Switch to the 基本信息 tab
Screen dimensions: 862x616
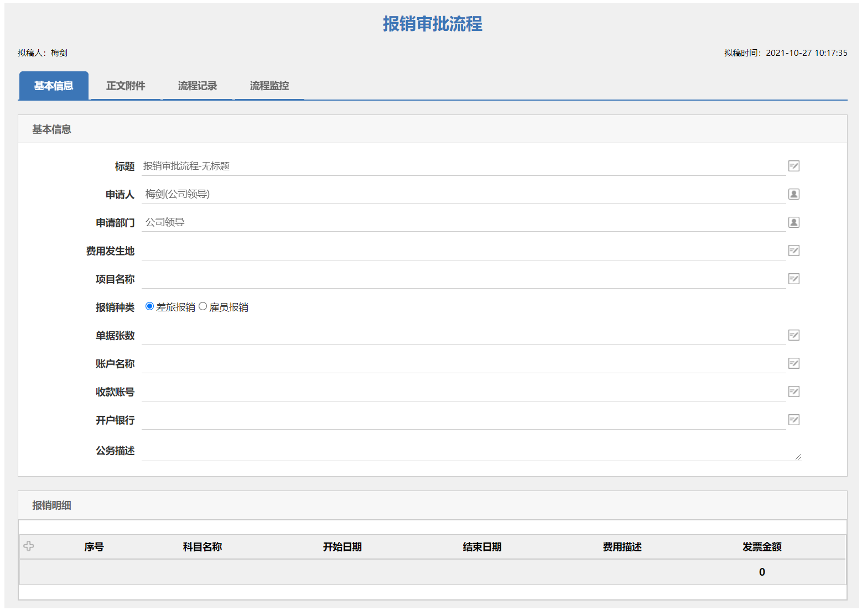click(54, 86)
